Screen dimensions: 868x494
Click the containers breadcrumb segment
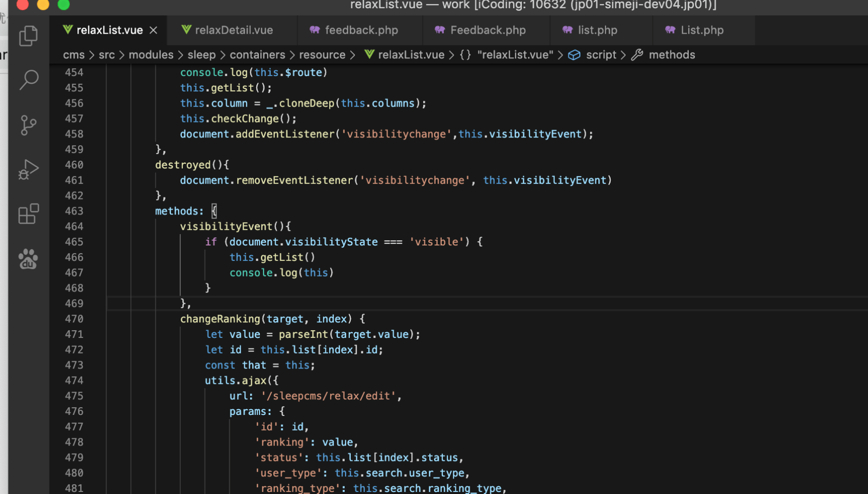pyautogui.click(x=257, y=55)
